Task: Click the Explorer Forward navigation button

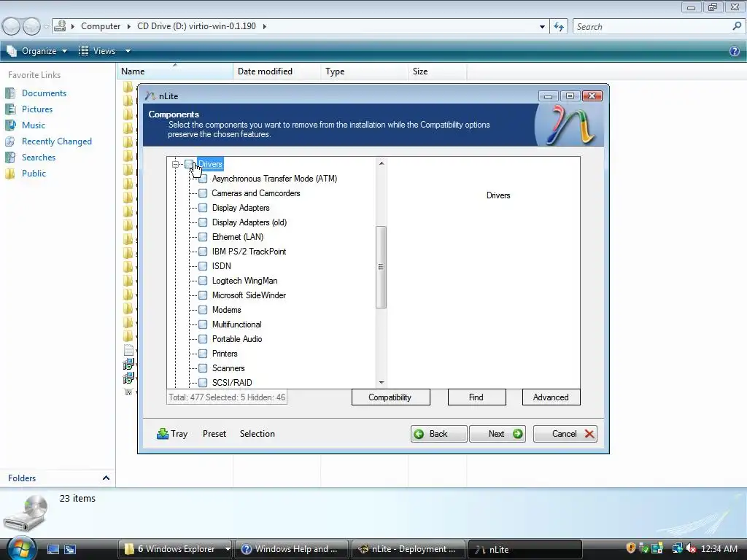Action: [31, 26]
